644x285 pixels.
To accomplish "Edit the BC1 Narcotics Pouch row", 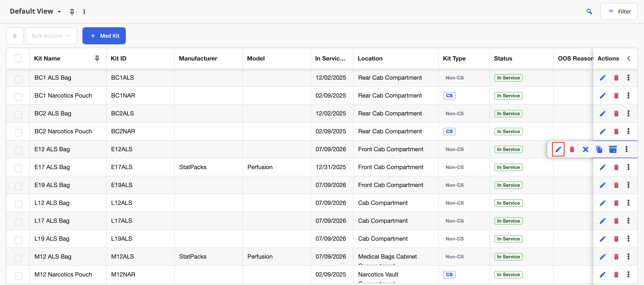I will [602, 96].
